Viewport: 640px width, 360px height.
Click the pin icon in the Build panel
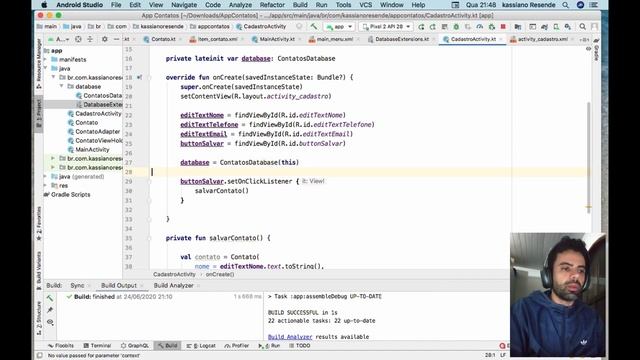pyautogui.click(x=50, y=310)
